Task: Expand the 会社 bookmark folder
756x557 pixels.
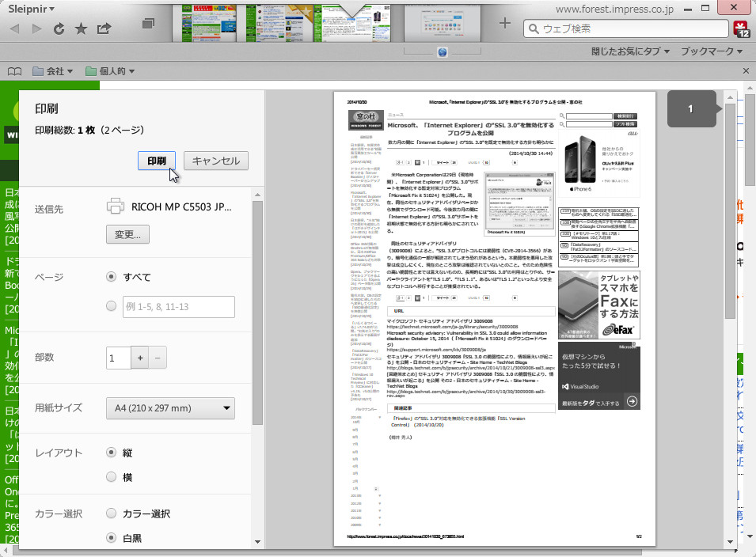Action: (52, 71)
